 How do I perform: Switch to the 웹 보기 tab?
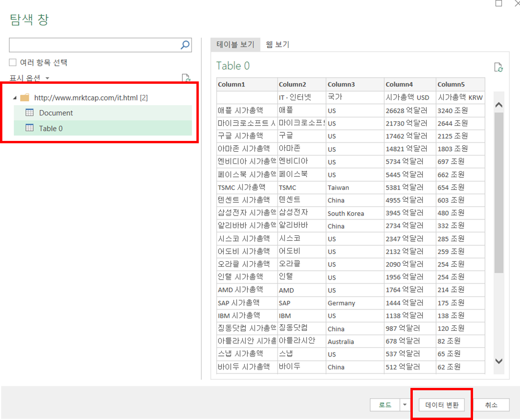tap(277, 45)
